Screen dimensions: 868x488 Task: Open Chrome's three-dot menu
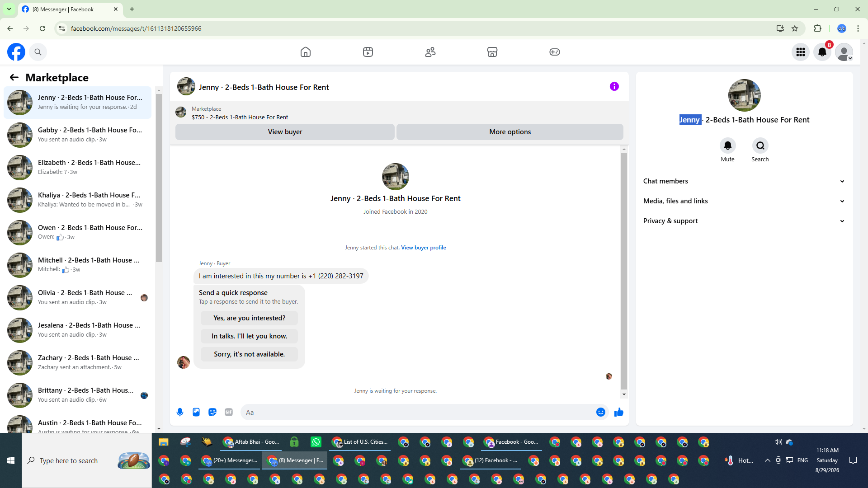(858, 28)
